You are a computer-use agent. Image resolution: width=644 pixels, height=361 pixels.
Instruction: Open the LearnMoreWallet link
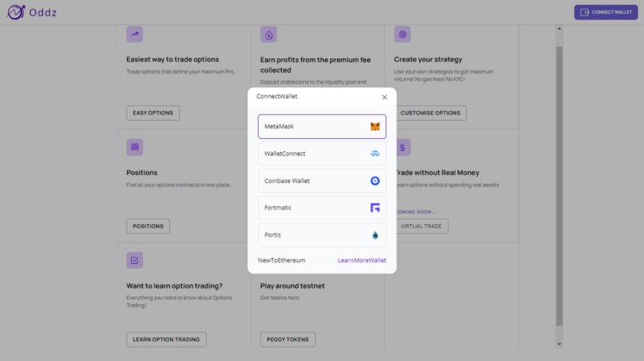[x=362, y=260]
